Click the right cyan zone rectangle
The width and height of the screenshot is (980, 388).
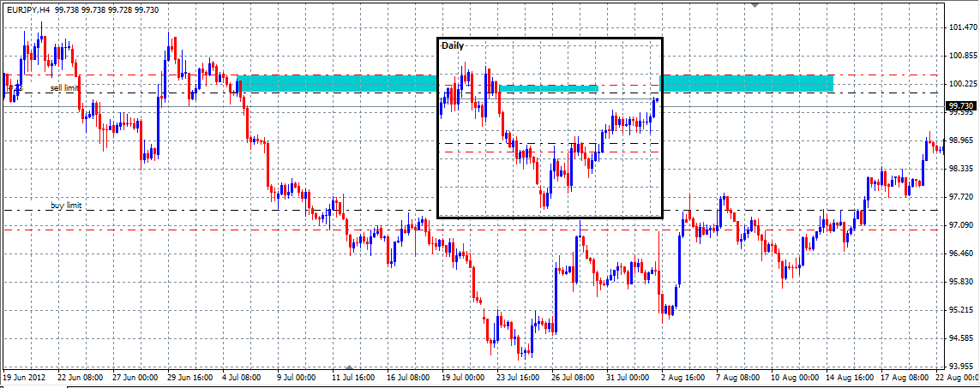click(x=746, y=83)
